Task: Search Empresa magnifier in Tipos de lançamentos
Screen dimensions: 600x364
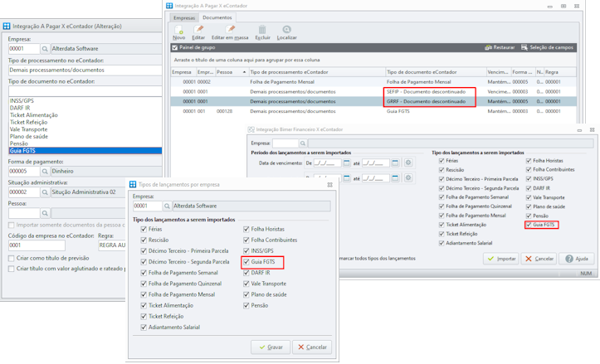Action: 167,206
